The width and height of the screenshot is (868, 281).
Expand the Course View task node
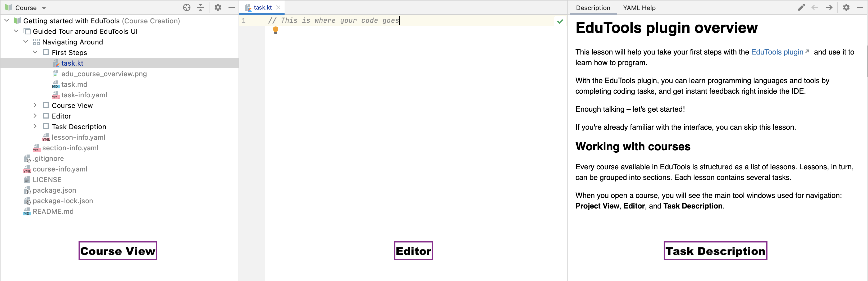(35, 105)
